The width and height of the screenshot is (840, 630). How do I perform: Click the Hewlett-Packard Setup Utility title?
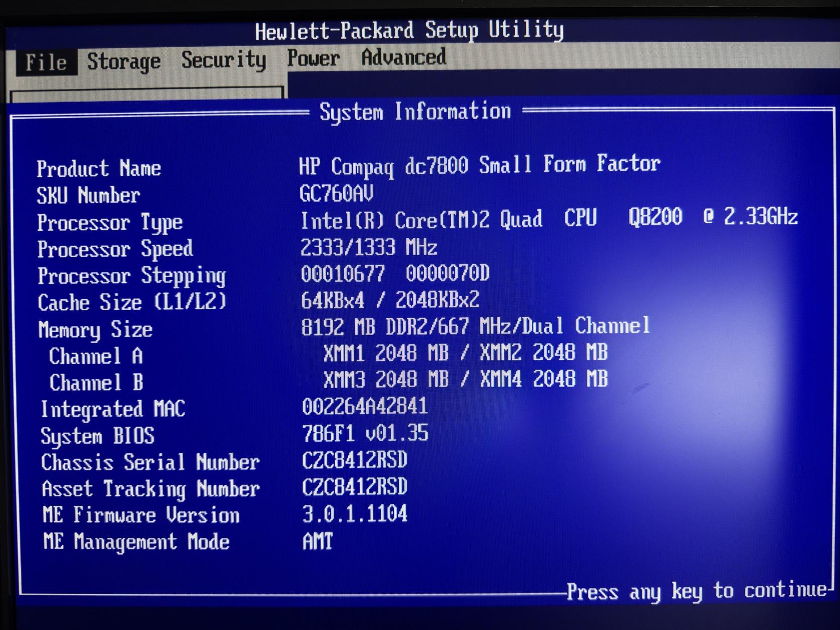coord(409,31)
